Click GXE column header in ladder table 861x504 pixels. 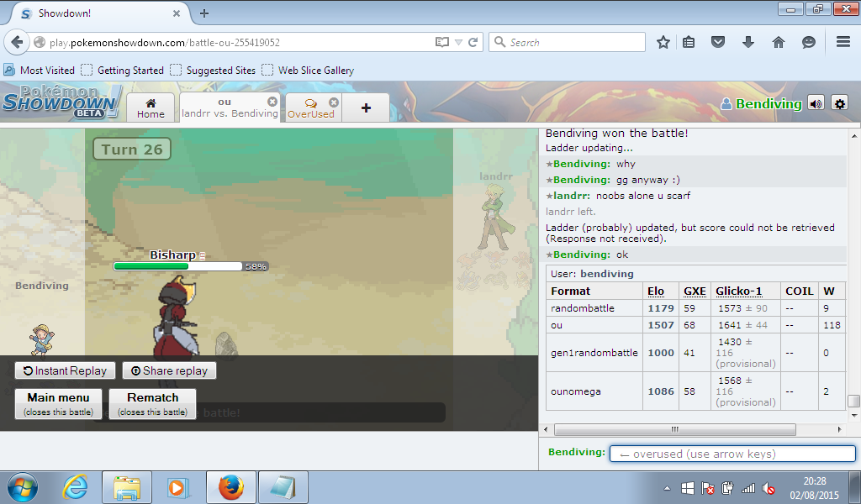[695, 291]
